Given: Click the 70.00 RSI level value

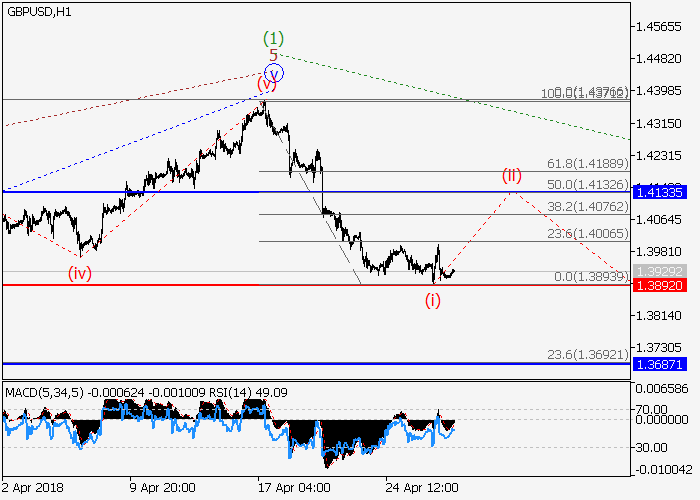Looking at the screenshot, I should [652, 409].
